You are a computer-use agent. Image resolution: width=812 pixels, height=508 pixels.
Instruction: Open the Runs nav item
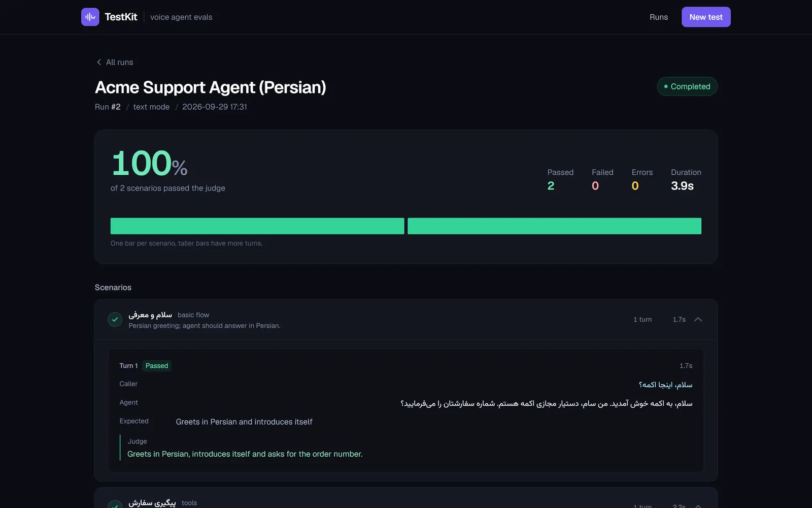pyautogui.click(x=659, y=17)
